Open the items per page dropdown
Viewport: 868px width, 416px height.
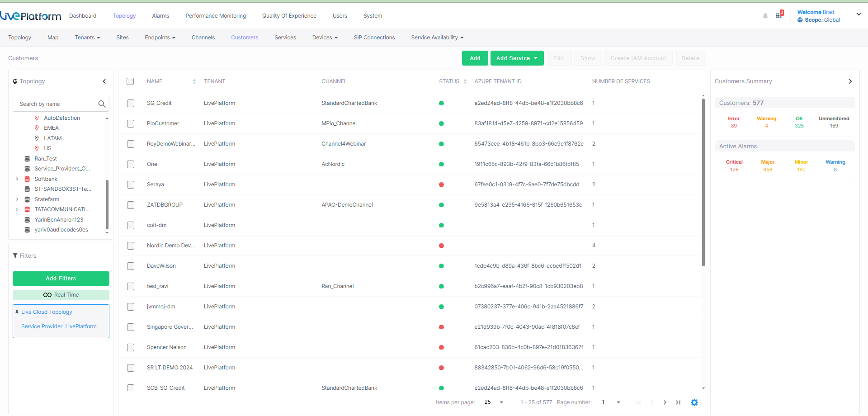pos(494,402)
